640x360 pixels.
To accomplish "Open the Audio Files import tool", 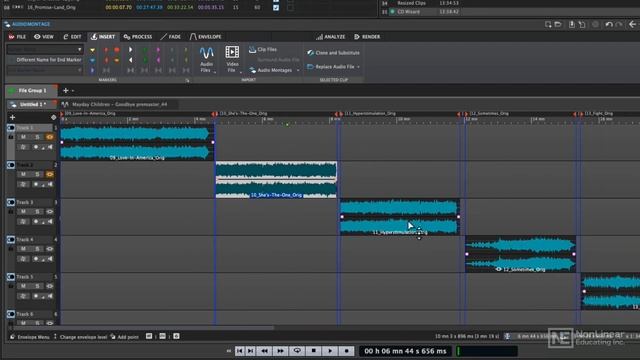I will pos(207,60).
